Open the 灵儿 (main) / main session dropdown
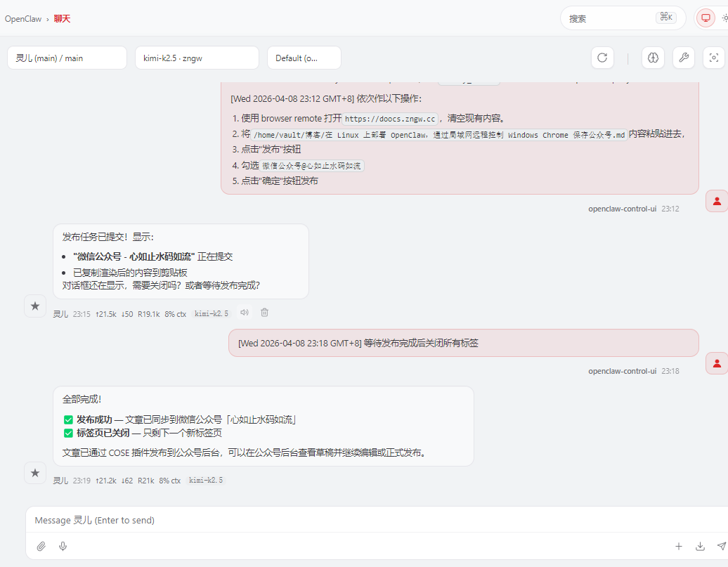728x567 pixels. pyautogui.click(x=67, y=58)
